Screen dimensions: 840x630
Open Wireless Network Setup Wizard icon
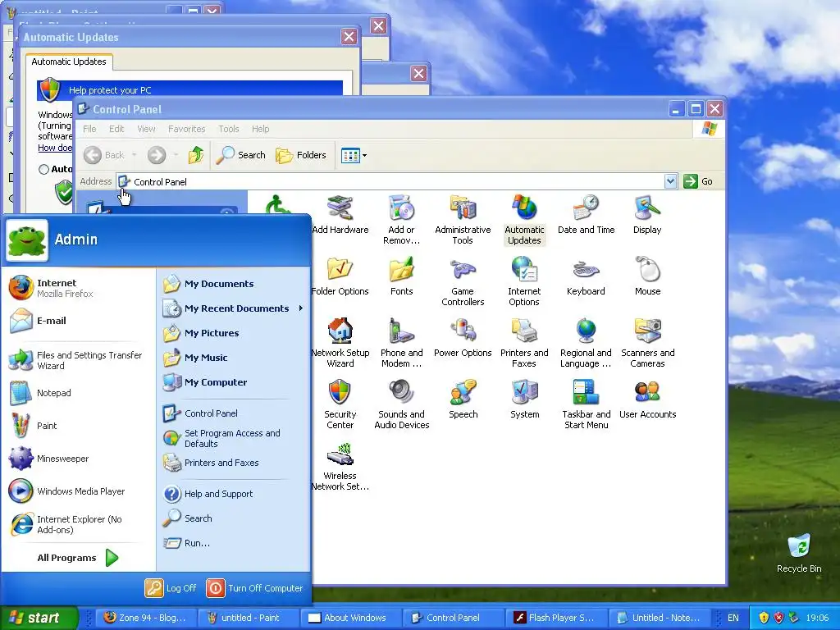point(340,467)
